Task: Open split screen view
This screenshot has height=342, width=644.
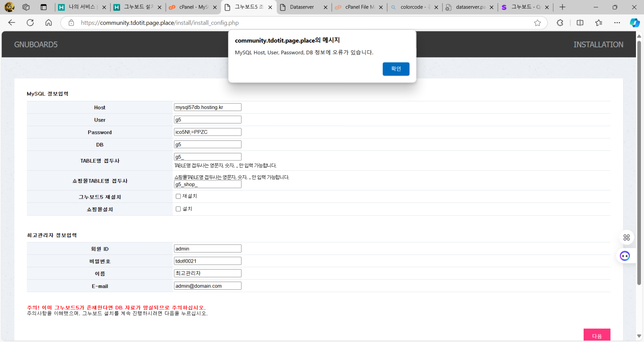Action: pos(580,23)
